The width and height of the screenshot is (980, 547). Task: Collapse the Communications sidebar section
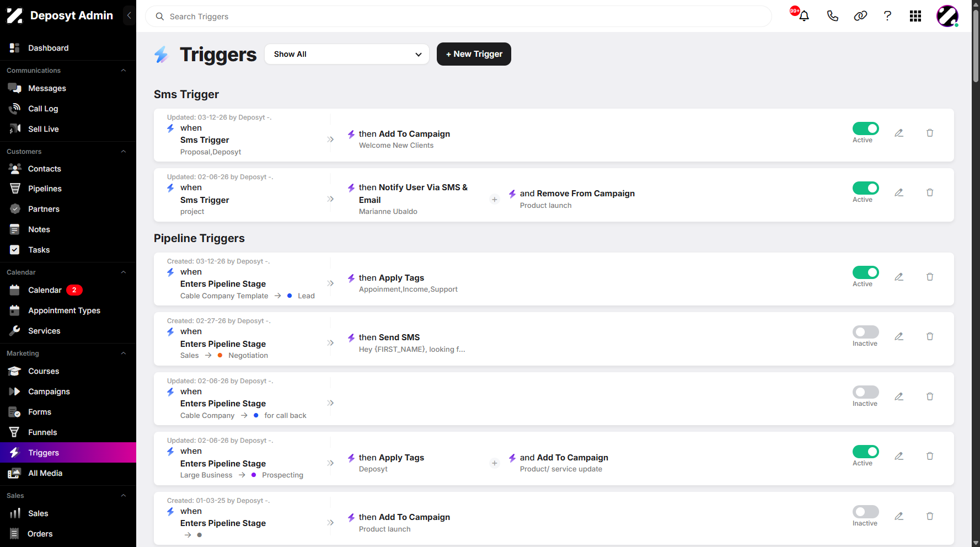click(x=124, y=71)
